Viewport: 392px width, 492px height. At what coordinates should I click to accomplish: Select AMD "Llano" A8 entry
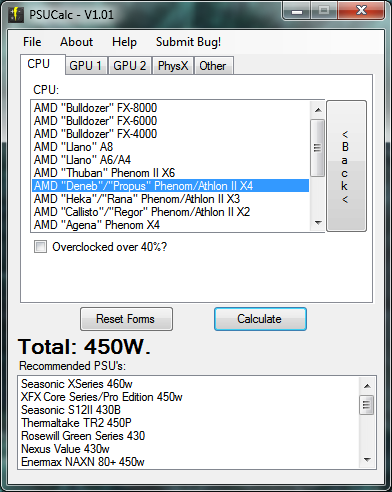coord(170,147)
